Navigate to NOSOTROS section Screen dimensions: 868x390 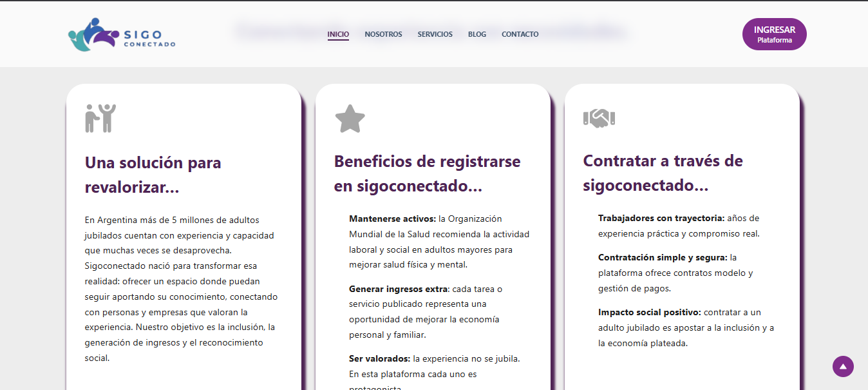383,34
